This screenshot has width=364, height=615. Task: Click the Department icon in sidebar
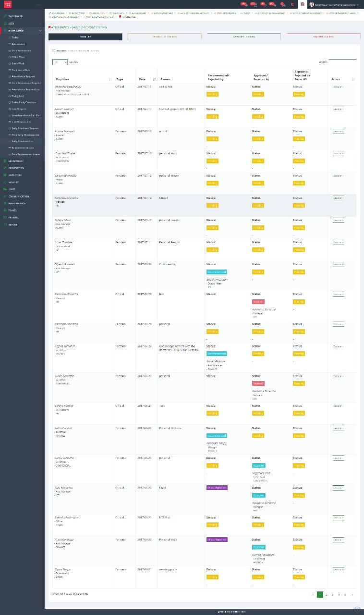click(5, 161)
